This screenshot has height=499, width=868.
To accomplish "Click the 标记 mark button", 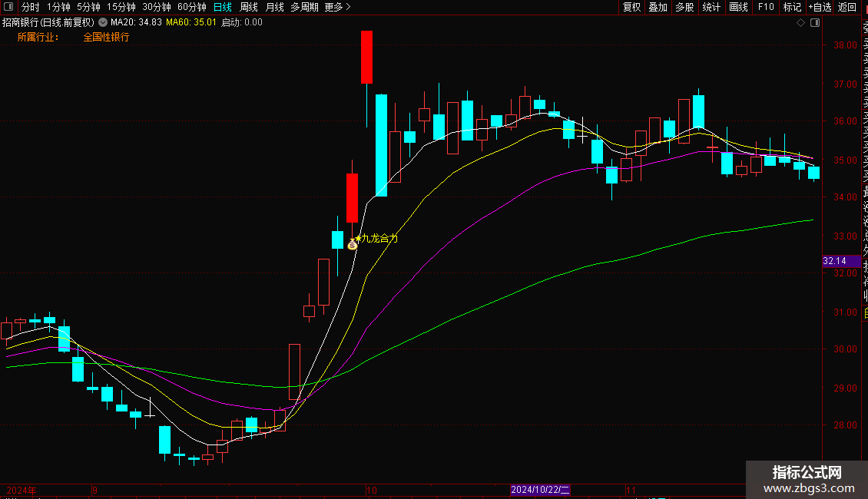I will coord(792,7).
